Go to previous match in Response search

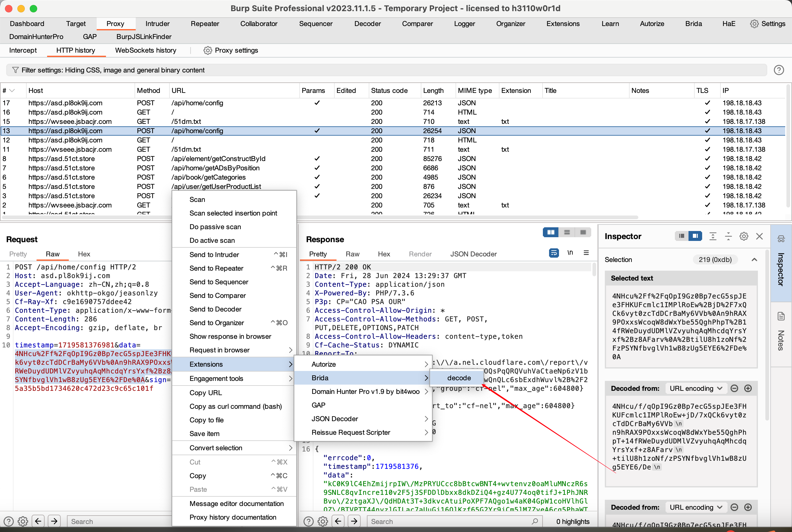click(x=338, y=521)
